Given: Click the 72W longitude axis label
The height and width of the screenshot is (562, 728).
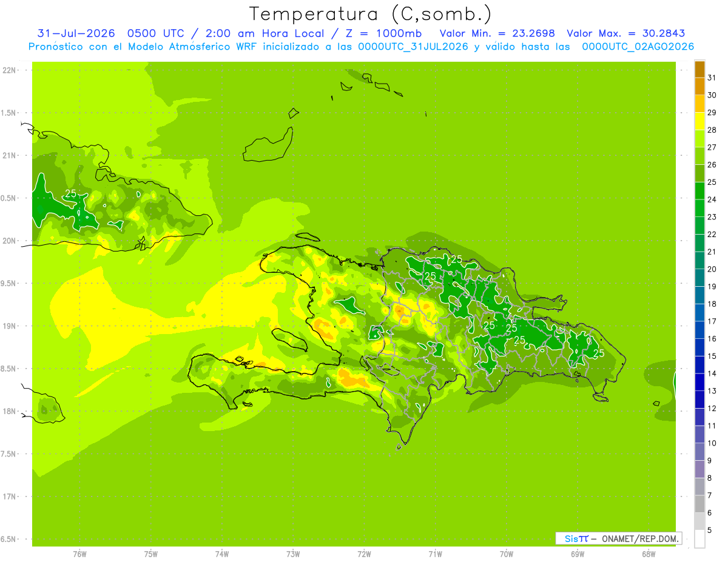Looking at the screenshot, I should pos(364,554).
